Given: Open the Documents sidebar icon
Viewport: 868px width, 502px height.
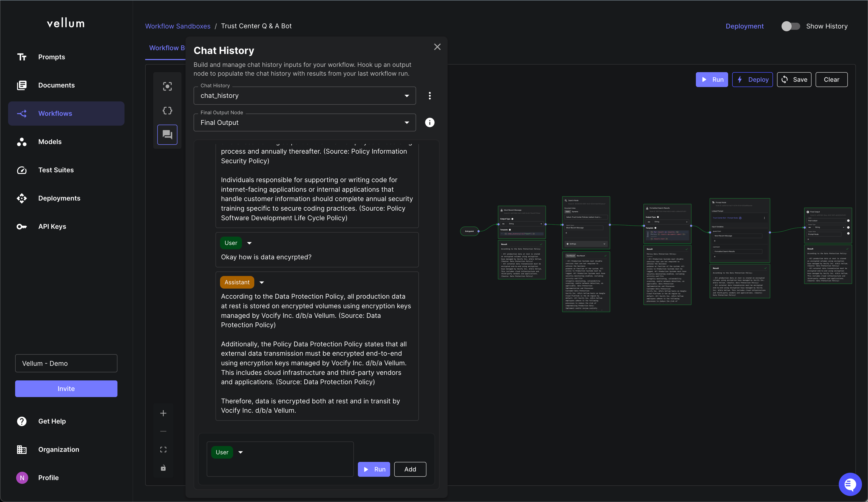Looking at the screenshot, I should coord(22,85).
